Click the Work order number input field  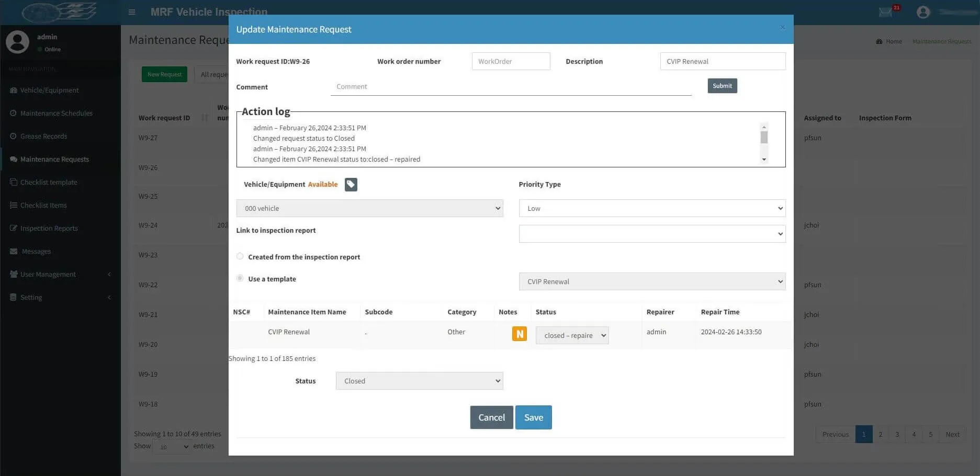tap(511, 61)
